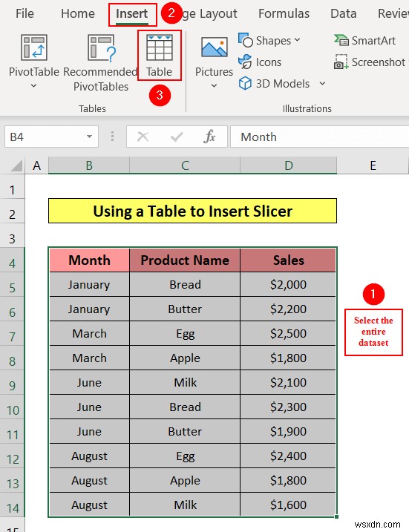The height and width of the screenshot is (532, 409).
Task: Click the PivotTable icon
Action: click(34, 47)
